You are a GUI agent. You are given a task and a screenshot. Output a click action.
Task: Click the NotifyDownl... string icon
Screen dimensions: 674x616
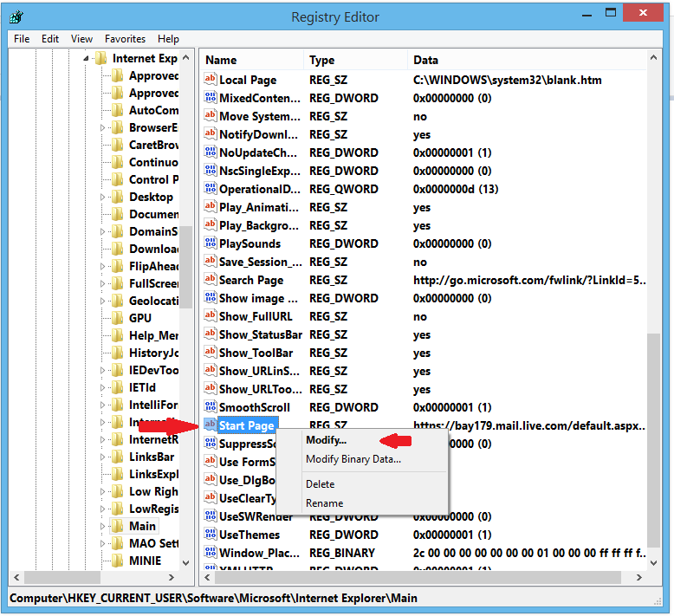click(x=211, y=133)
